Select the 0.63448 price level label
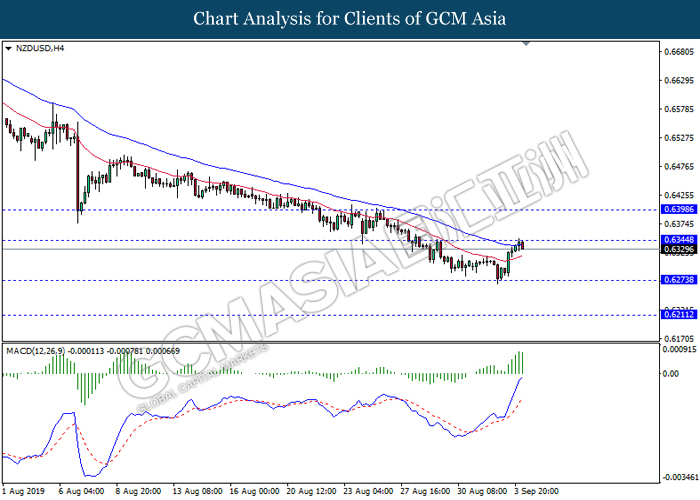Viewport: 700px width, 500px height. (679, 240)
